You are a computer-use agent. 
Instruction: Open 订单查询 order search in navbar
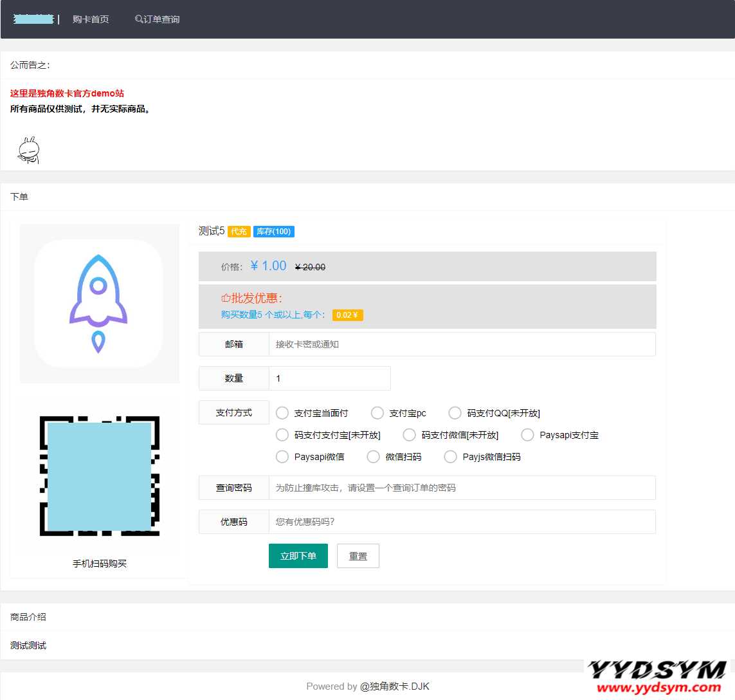[158, 19]
